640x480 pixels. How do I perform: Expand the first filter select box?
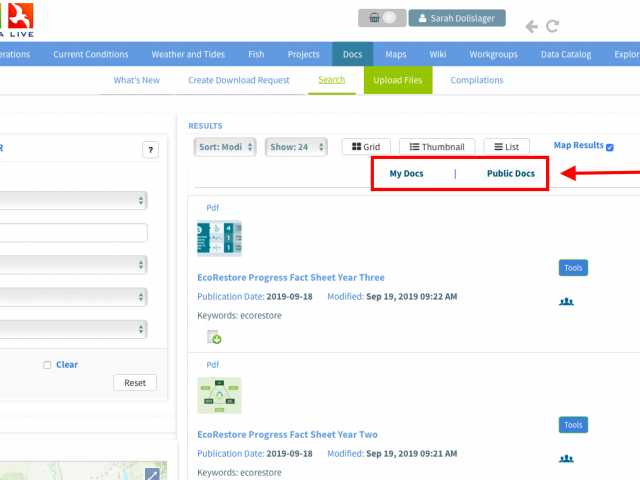(73, 200)
